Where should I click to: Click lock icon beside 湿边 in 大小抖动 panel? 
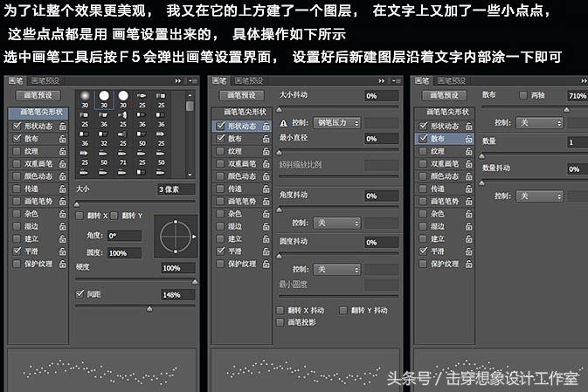tap(266, 226)
